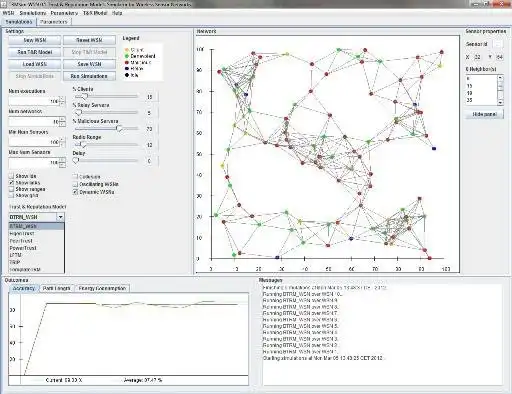Click the % Clients value box
Image resolution: width=512 pixels, height=394 pixels.
(x=150, y=97)
